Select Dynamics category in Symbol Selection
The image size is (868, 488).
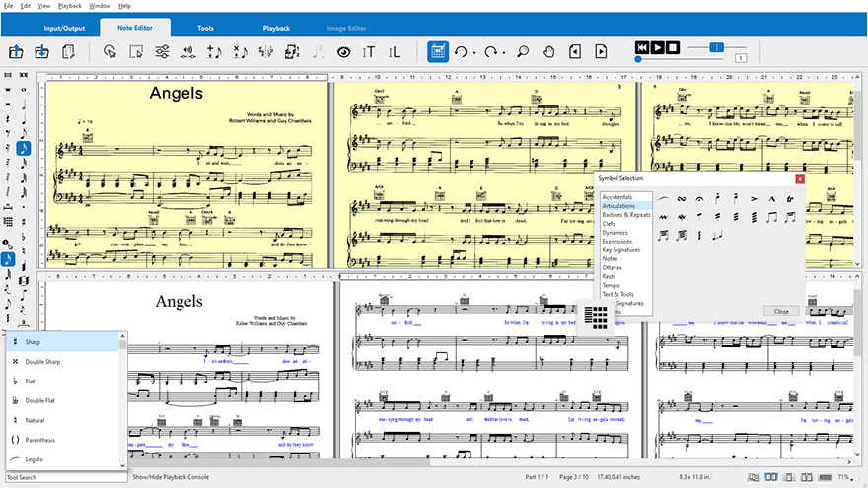[x=615, y=233]
